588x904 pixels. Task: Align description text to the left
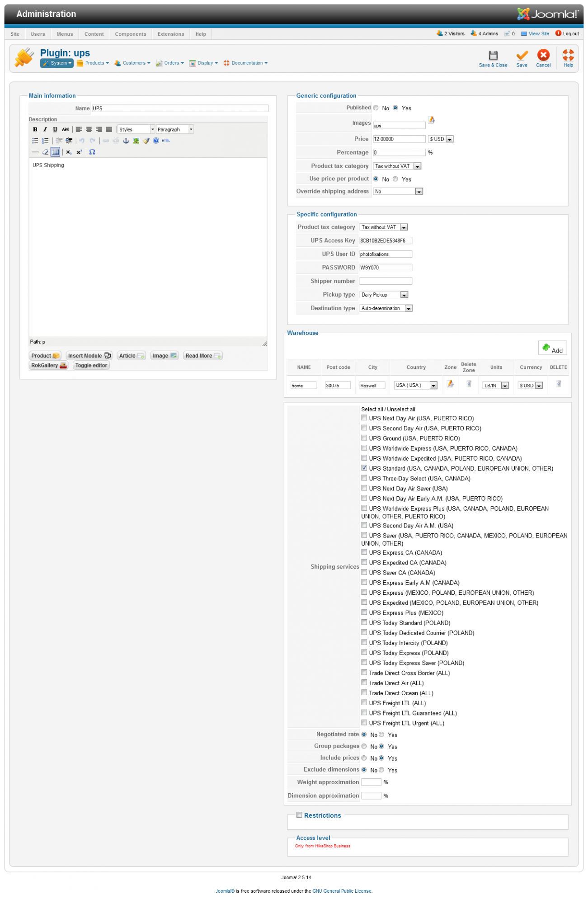pyautogui.click(x=79, y=129)
